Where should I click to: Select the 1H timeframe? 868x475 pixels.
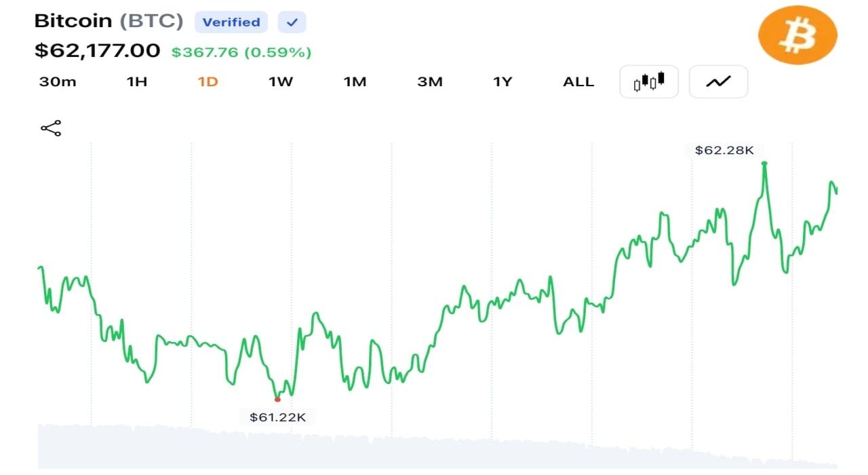coord(137,82)
